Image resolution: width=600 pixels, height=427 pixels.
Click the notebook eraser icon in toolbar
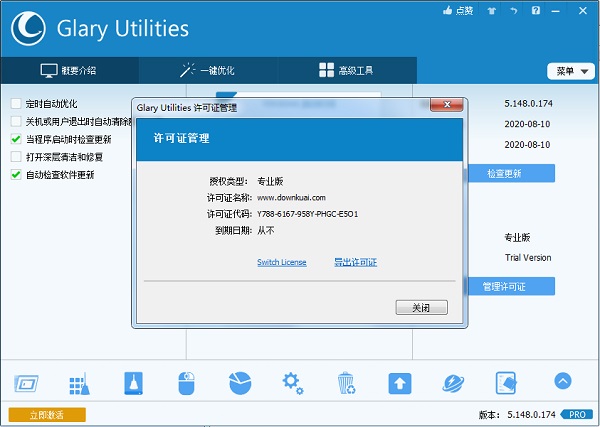(506, 383)
